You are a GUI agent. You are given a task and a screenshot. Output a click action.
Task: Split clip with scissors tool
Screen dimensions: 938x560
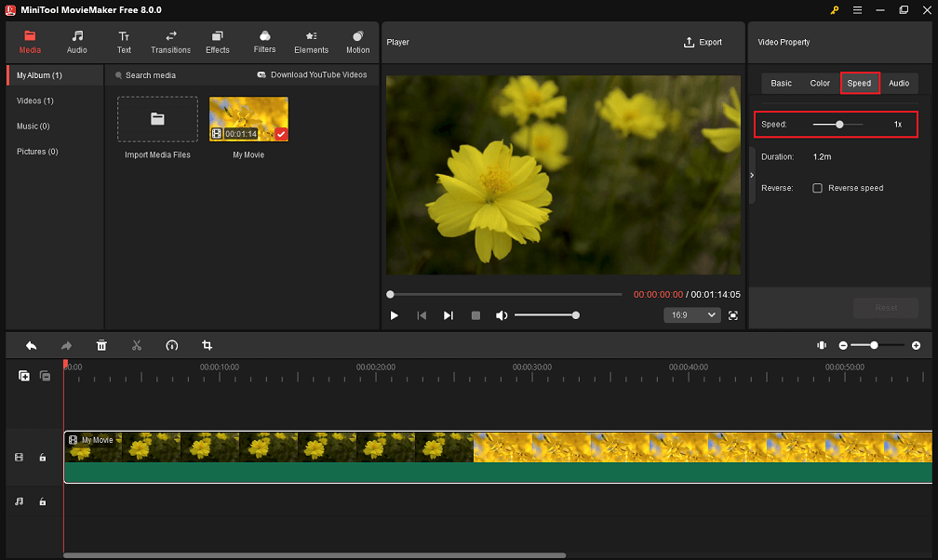tap(137, 346)
